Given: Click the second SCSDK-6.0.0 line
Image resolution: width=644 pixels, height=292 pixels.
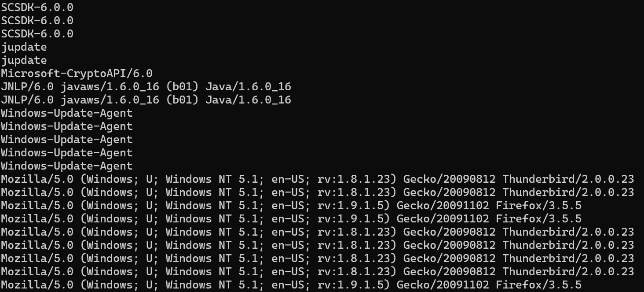Looking at the screenshot, I should pos(37,21).
